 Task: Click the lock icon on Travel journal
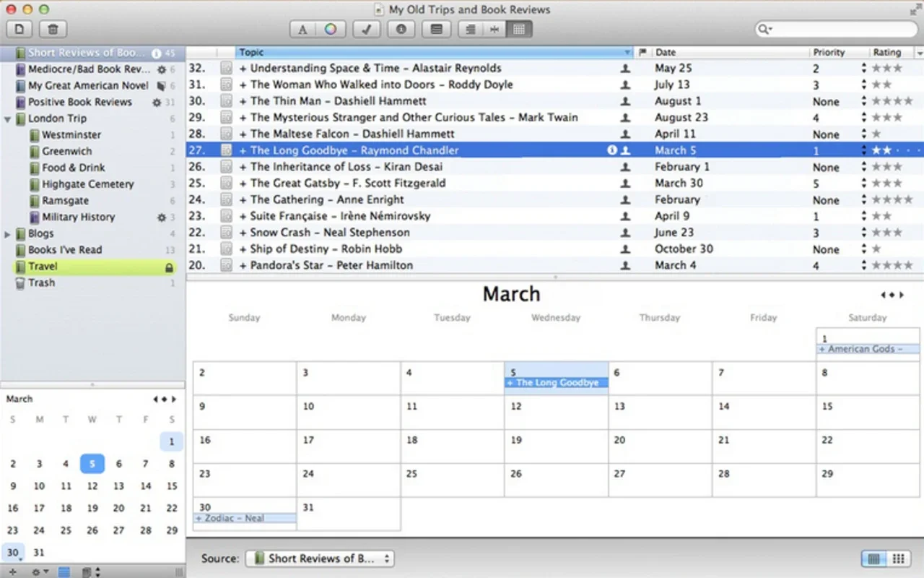tap(170, 267)
